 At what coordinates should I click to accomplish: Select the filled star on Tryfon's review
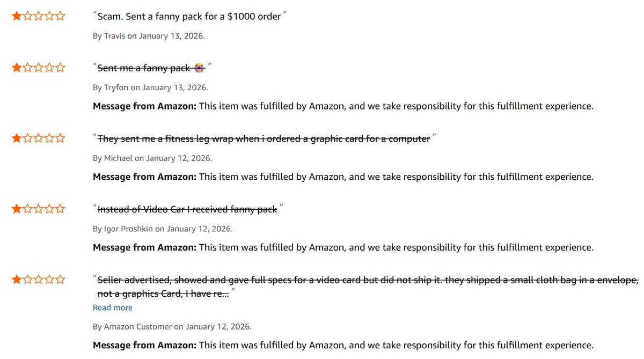[x=16, y=67]
